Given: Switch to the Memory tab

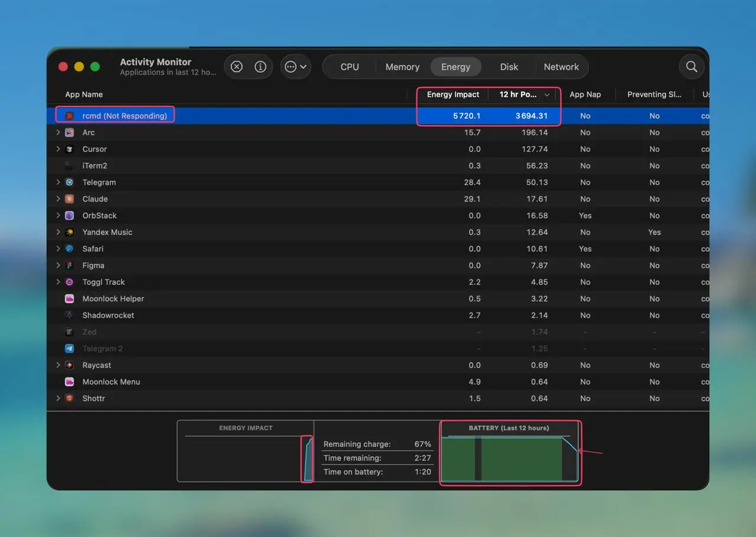Looking at the screenshot, I should pos(402,67).
